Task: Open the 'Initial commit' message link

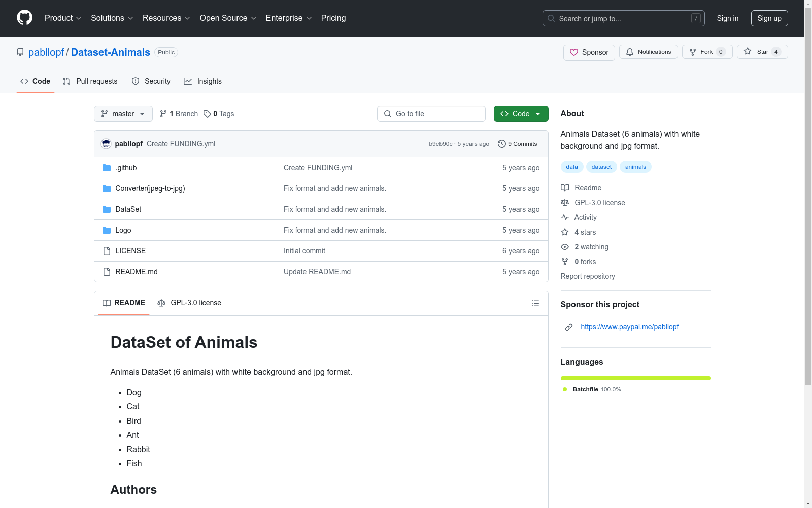Action: (x=304, y=251)
